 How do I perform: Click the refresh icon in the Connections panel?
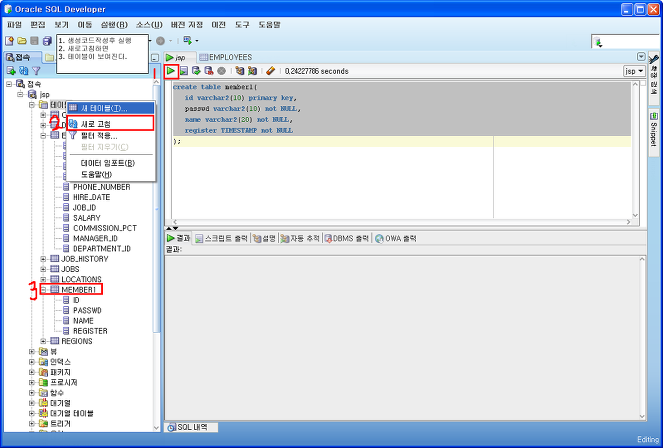24,71
